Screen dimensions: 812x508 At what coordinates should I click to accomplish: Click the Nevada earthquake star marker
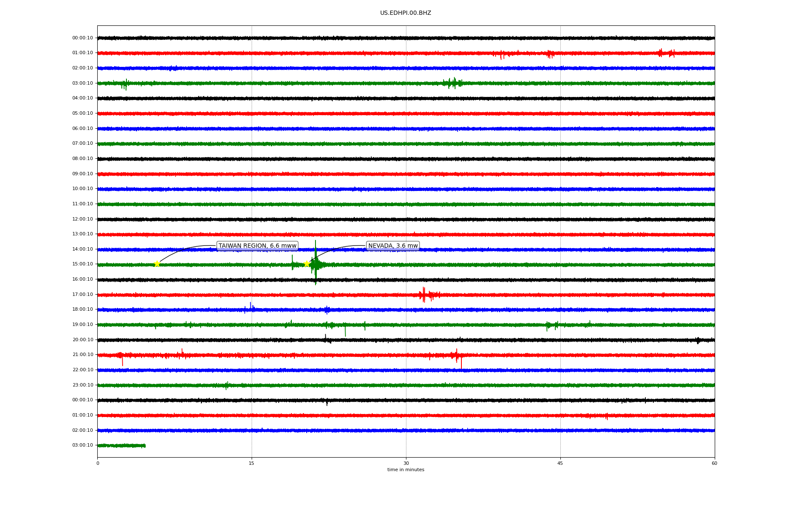pyautogui.click(x=307, y=264)
